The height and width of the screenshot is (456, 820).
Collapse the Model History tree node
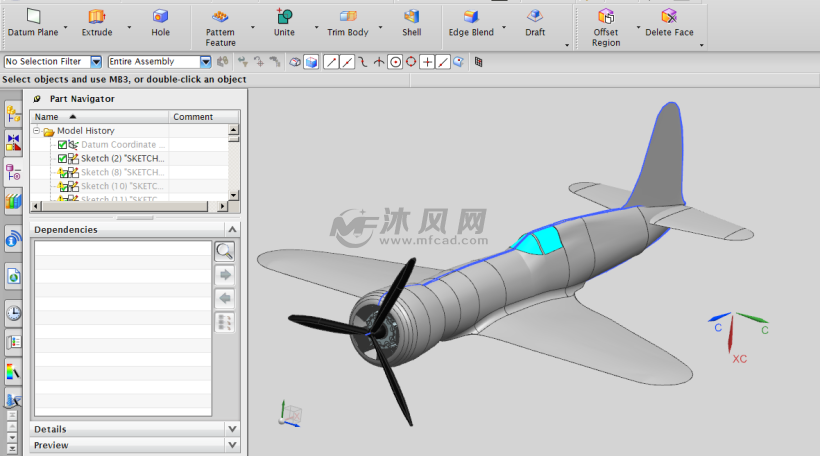click(x=37, y=131)
